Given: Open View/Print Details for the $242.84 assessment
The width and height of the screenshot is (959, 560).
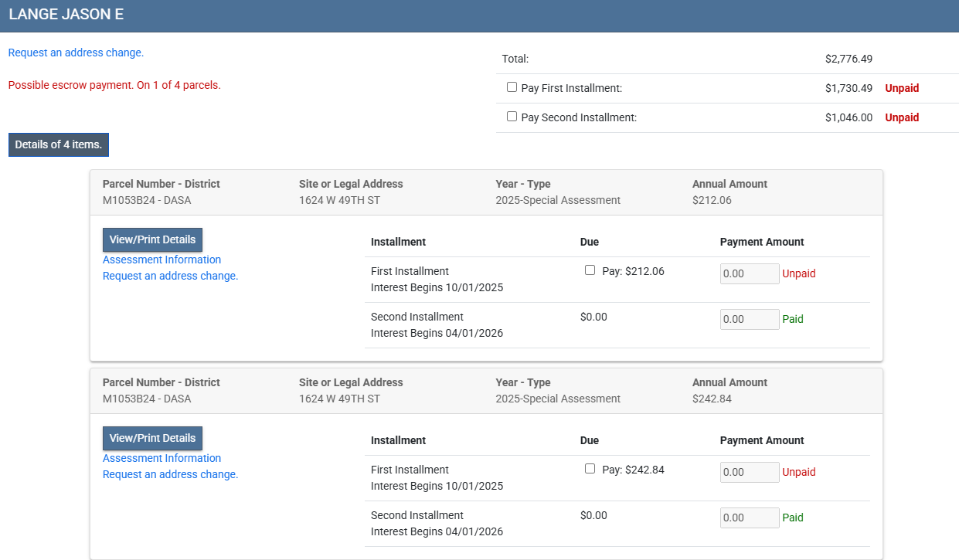Looking at the screenshot, I should 152,438.
